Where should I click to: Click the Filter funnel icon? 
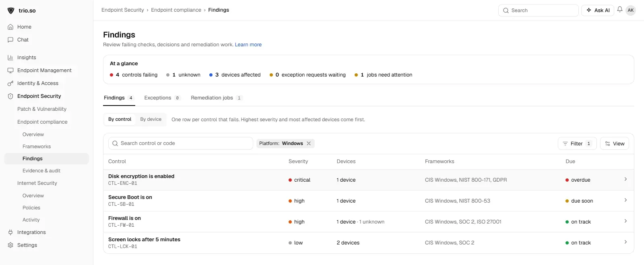[x=565, y=144]
